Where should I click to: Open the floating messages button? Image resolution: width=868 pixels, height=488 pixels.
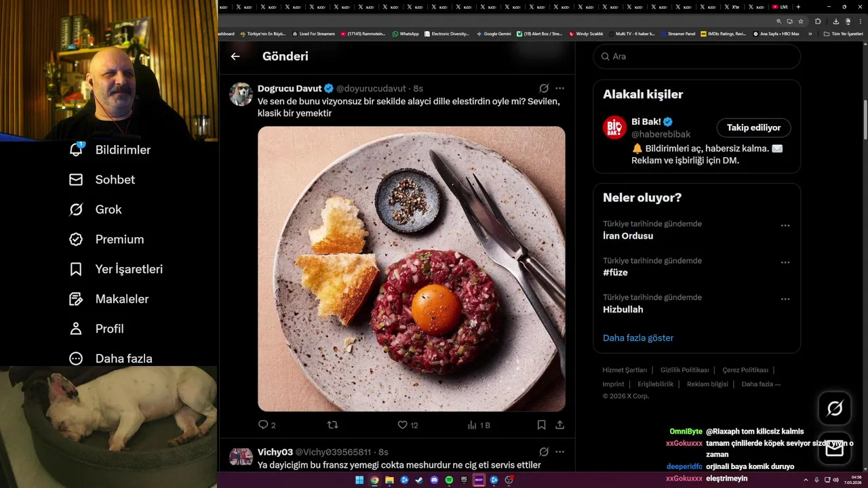[x=835, y=449]
